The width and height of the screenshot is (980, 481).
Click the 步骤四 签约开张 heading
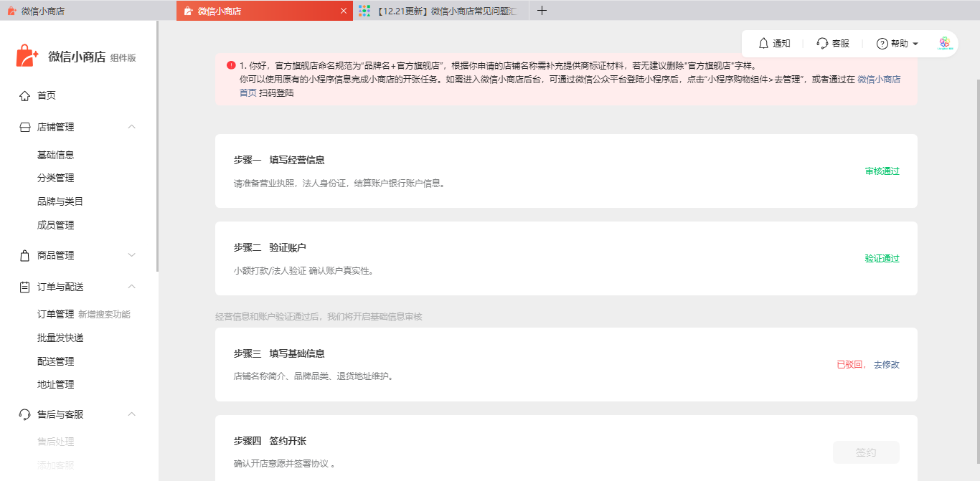(x=270, y=441)
